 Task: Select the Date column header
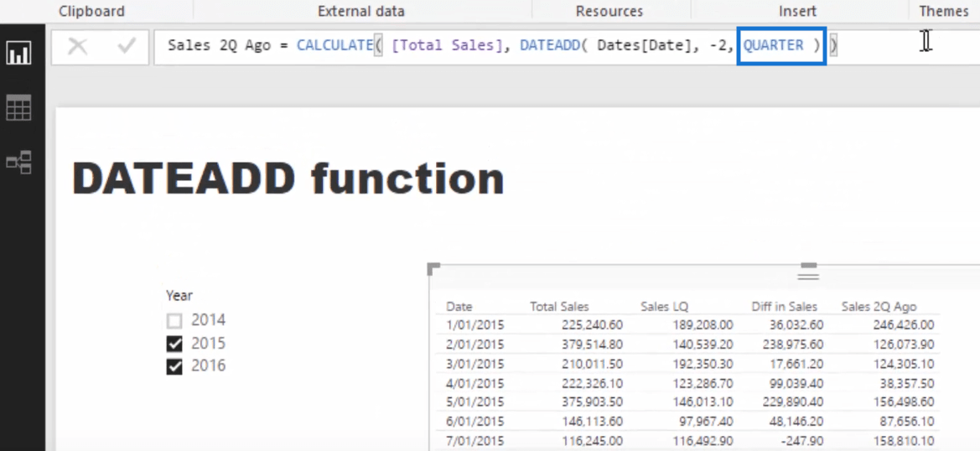click(459, 307)
